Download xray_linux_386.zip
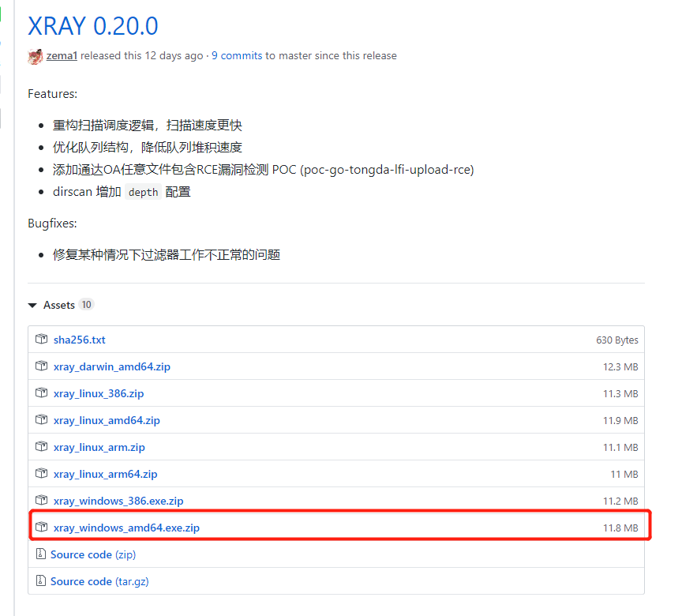The width and height of the screenshot is (682, 616). 99,394
